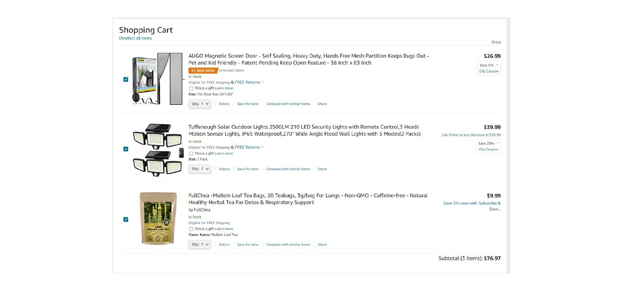Click the in Screen Doors category link

click(231, 70)
